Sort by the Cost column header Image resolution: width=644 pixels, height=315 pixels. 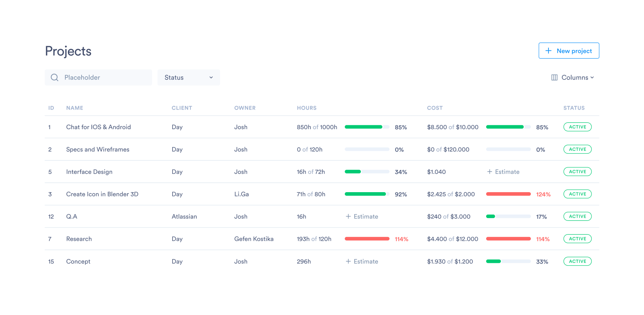[435, 108]
